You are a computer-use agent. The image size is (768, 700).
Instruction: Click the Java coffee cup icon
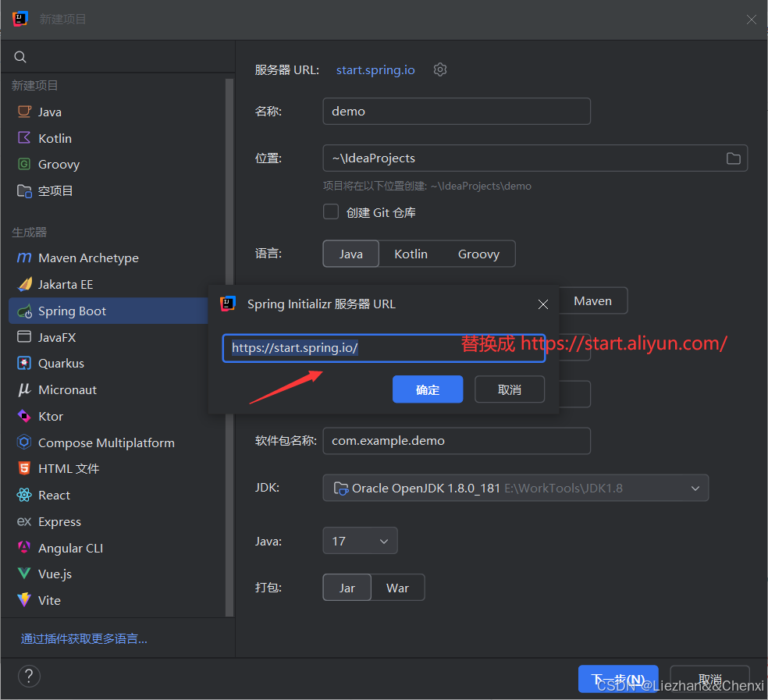[x=24, y=112]
